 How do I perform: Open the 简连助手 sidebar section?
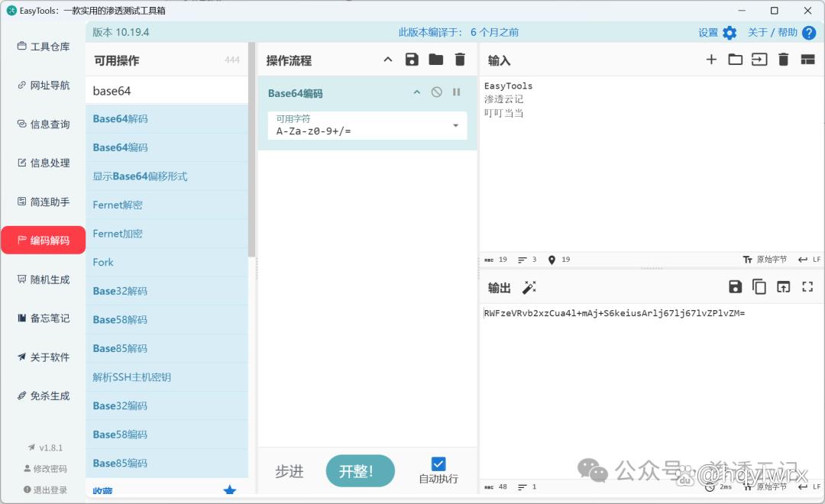coord(43,202)
